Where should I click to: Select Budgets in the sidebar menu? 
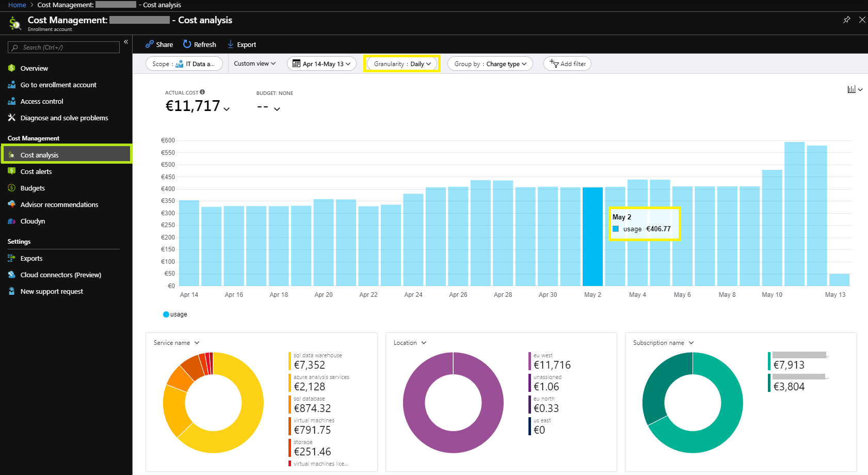tap(33, 188)
